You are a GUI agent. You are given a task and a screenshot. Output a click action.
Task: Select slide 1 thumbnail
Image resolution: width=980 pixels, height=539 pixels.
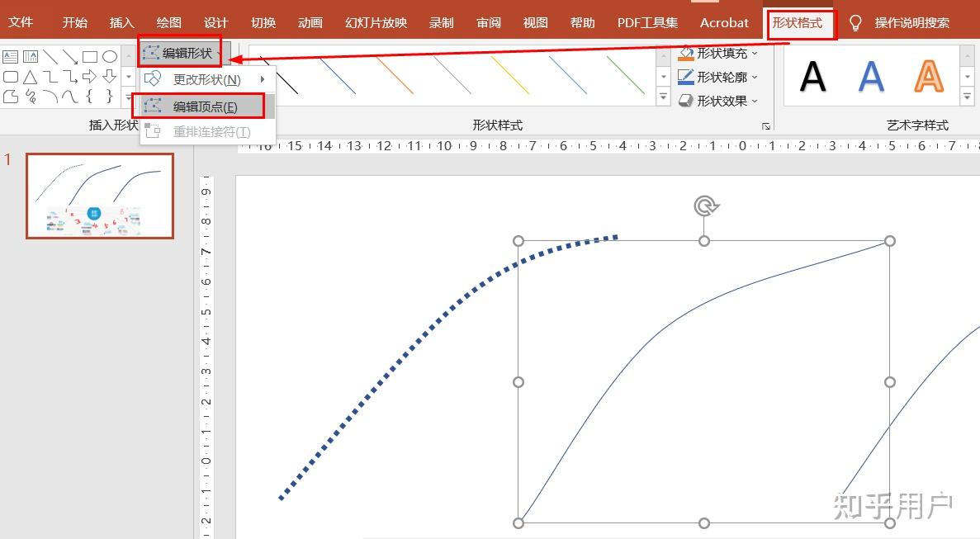click(99, 196)
